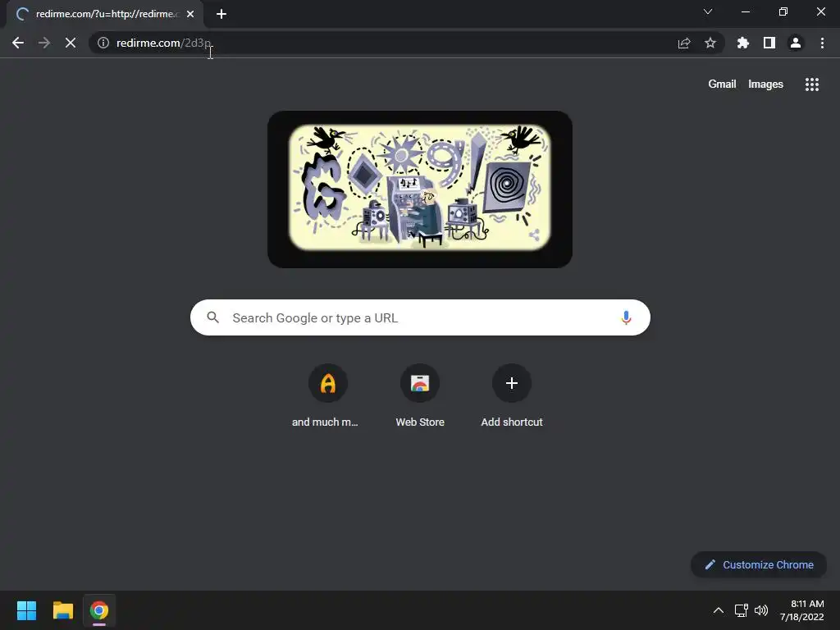Image resolution: width=840 pixels, height=630 pixels.
Task: Open the 'and much m...' shortcut
Action: click(x=328, y=396)
